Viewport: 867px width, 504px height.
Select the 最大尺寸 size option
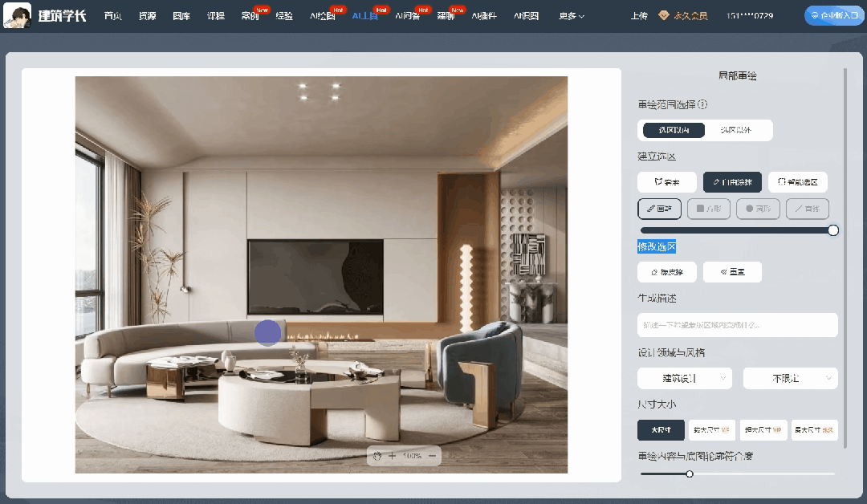tap(815, 430)
